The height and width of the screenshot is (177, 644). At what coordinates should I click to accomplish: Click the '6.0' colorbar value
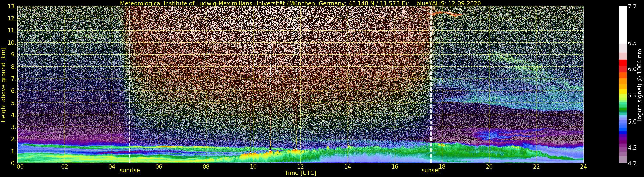coord(632,69)
